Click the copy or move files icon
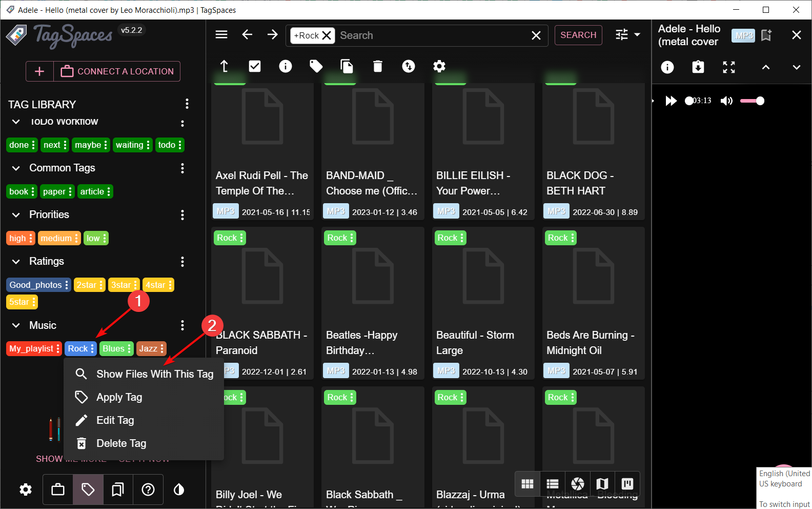The height and width of the screenshot is (509, 812). (x=347, y=66)
